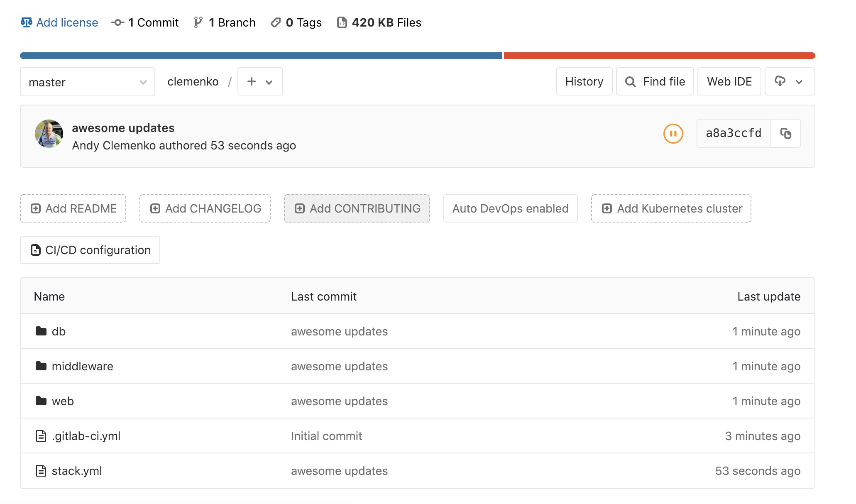Copy commit SHA with the clipboard icon
856x504 pixels.
pyautogui.click(x=785, y=133)
